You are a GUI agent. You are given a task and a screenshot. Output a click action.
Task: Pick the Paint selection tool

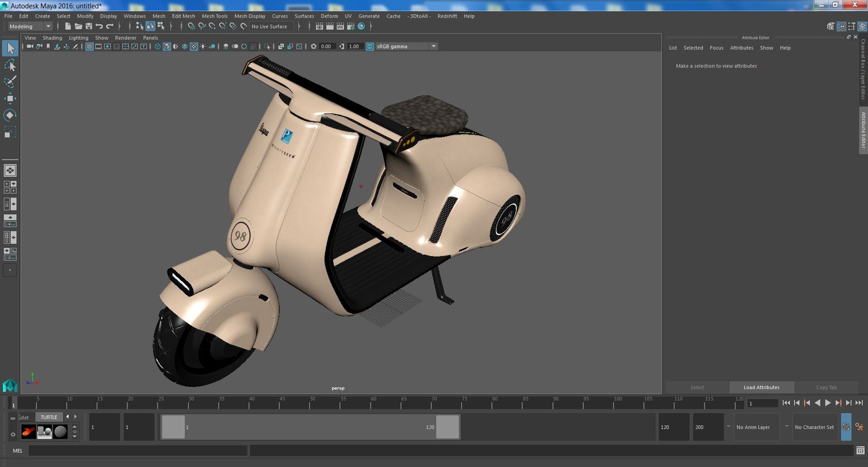click(x=10, y=82)
